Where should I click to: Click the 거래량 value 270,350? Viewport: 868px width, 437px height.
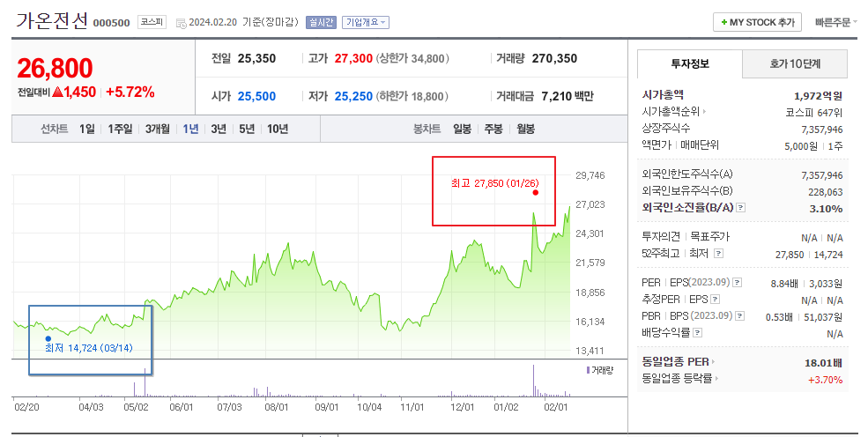click(x=554, y=59)
